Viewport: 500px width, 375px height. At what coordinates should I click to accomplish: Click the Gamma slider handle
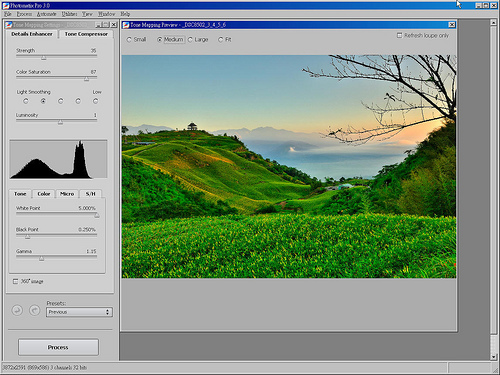pyautogui.click(x=41, y=258)
